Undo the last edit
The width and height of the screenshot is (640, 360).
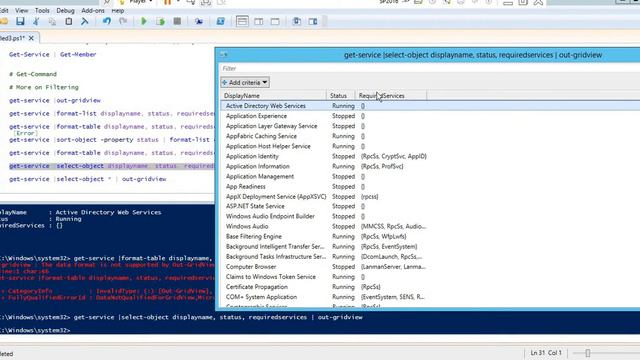point(107,21)
